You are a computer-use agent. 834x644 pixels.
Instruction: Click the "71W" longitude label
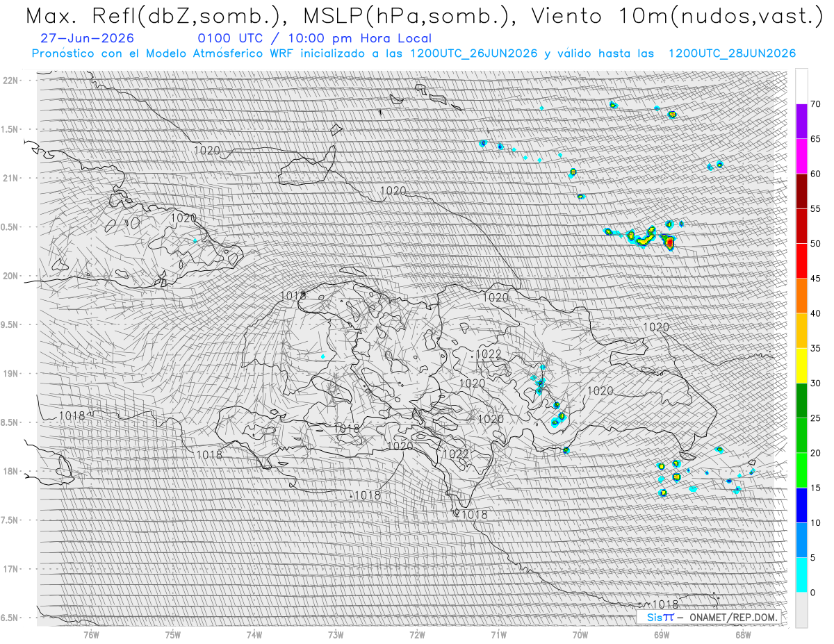pyautogui.click(x=498, y=634)
